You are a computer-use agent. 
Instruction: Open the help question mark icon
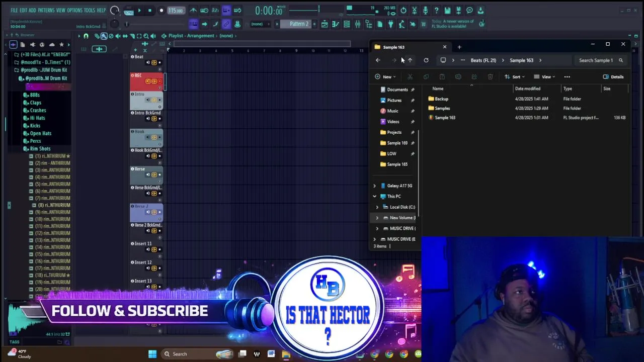(x=436, y=10)
